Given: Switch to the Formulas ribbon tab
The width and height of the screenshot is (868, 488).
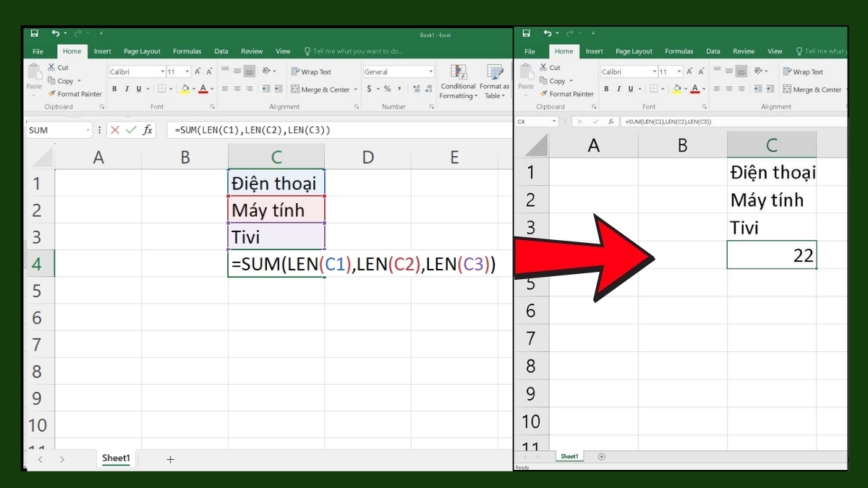Looking at the screenshot, I should tap(187, 51).
